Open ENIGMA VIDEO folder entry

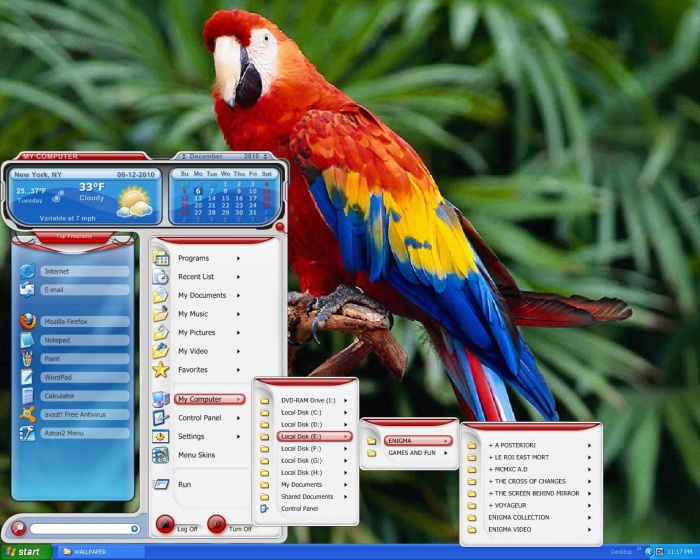[540, 530]
